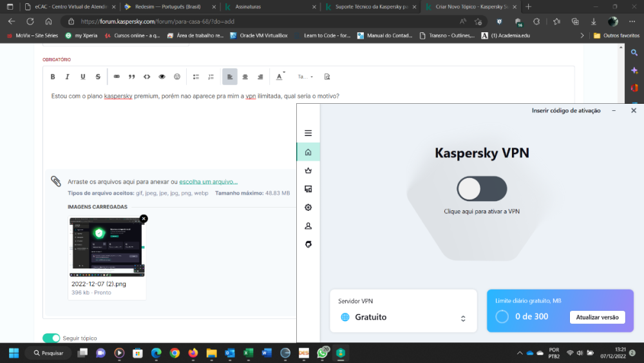Viewport: 644px width, 363px height.
Task: Switch to Suporte Técnico da Kaspersky tab
Action: tap(370, 6)
